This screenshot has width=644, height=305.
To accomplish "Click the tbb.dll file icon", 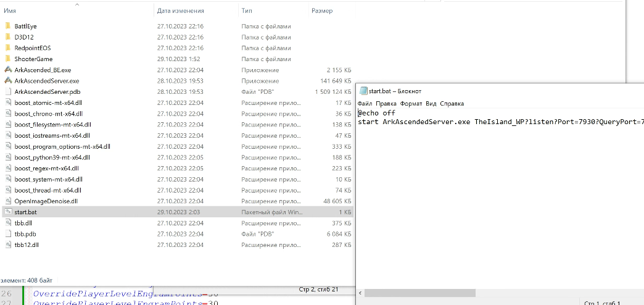I will [7, 223].
